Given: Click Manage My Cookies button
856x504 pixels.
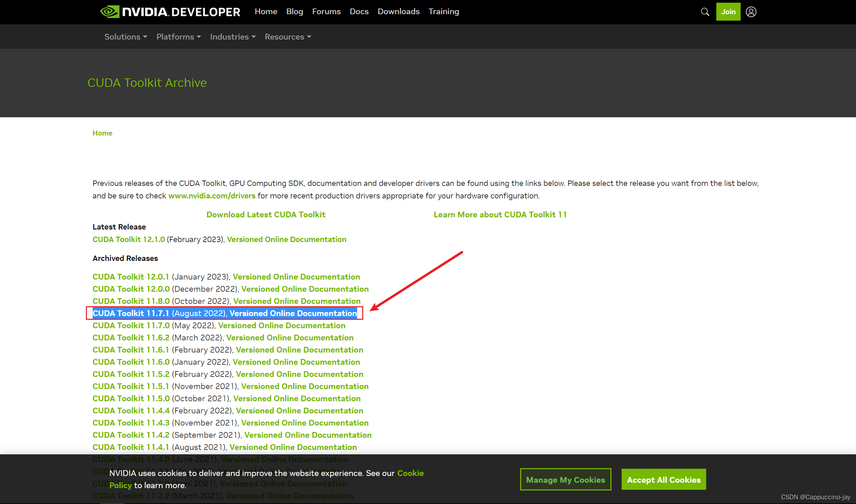Looking at the screenshot, I should tap(565, 480).
